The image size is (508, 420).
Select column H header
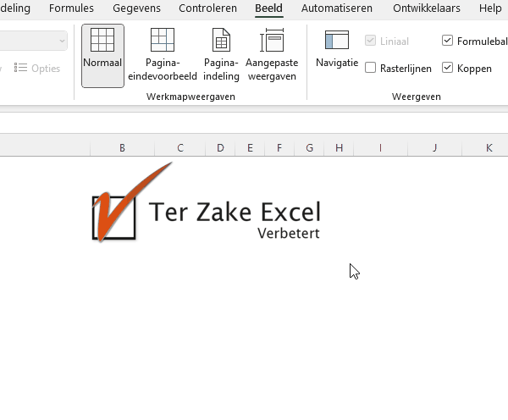click(339, 148)
